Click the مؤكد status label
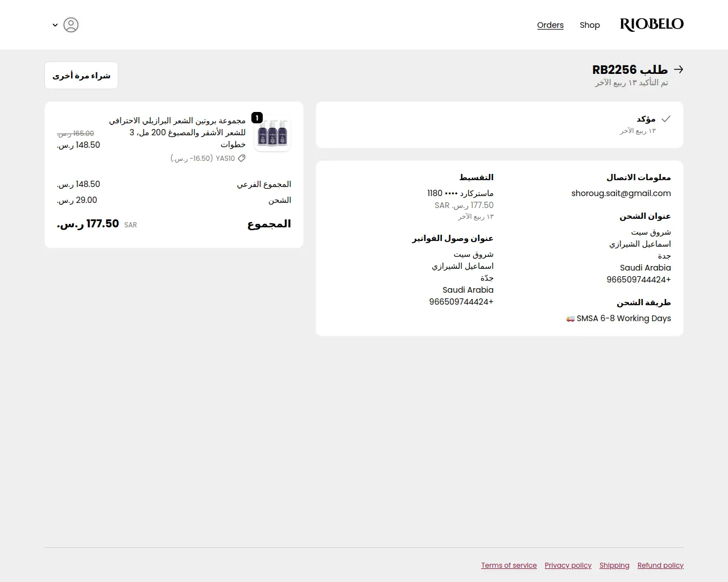 click(646, 119)
